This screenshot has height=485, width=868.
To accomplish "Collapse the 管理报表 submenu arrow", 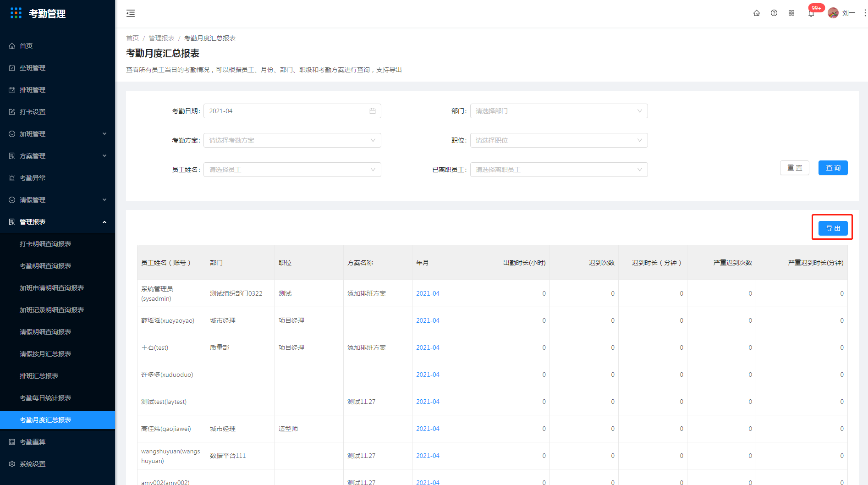I will click(x=104, y=222).
